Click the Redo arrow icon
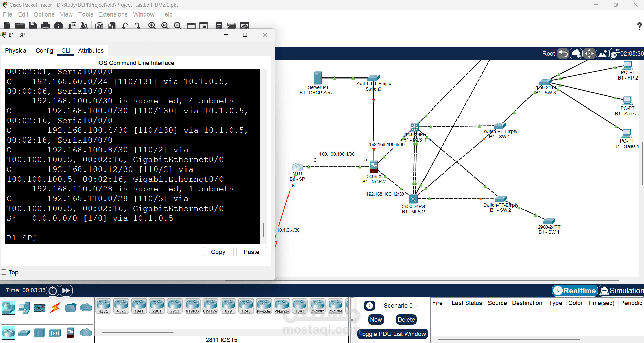 [x=137, y=25]
